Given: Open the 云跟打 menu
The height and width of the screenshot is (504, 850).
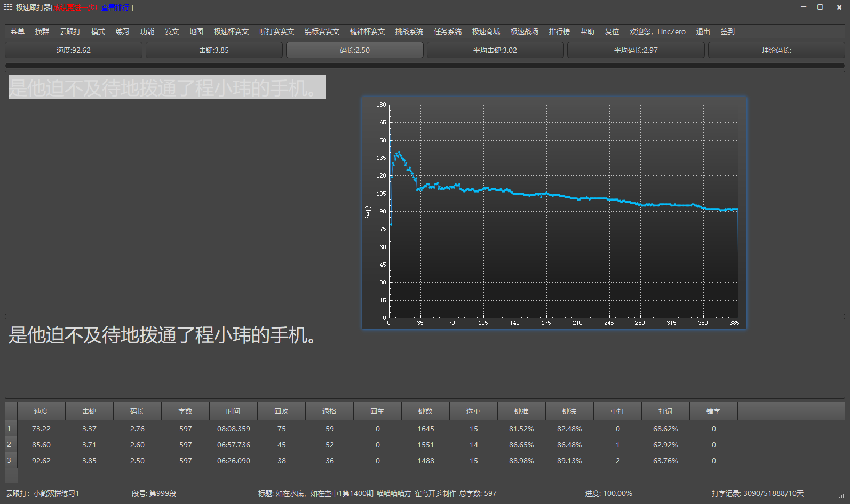Looking at the screenshot, I should [70, 31].
